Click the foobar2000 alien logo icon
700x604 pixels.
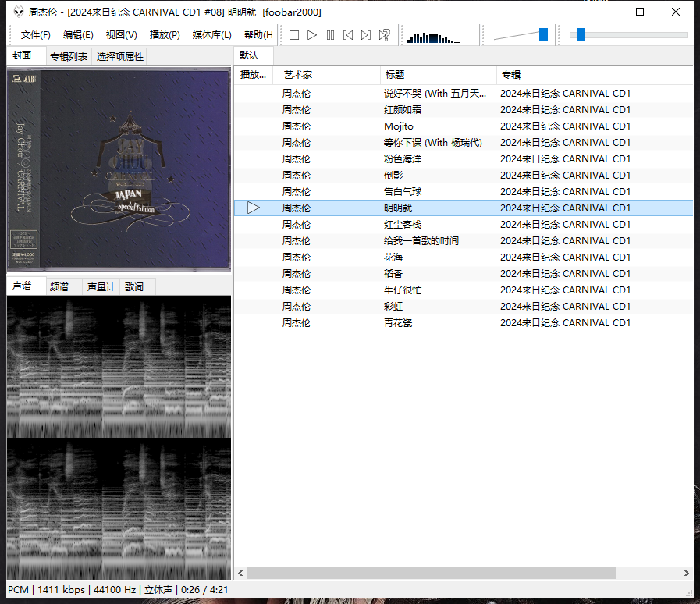[x=18, y=12]
